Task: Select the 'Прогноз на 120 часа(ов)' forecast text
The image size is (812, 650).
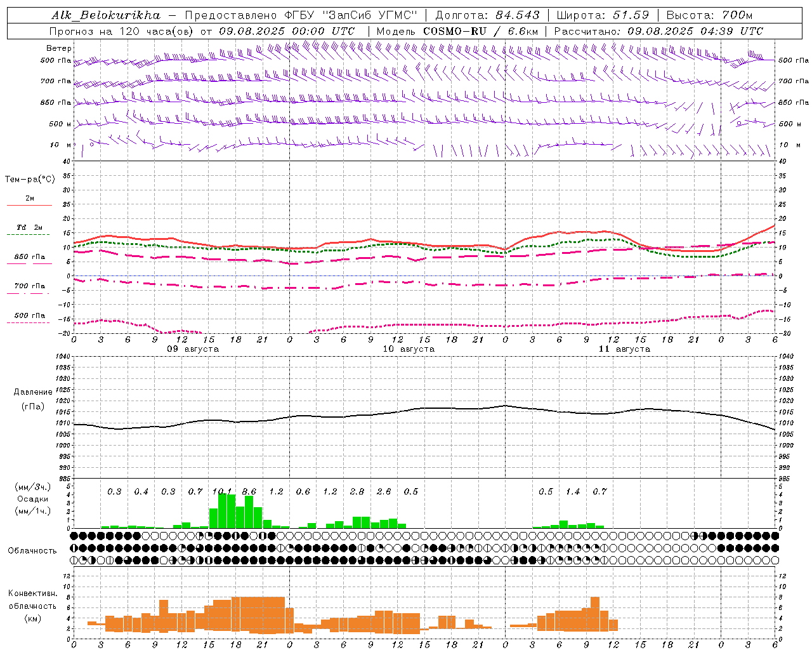Action: (122, 31)
